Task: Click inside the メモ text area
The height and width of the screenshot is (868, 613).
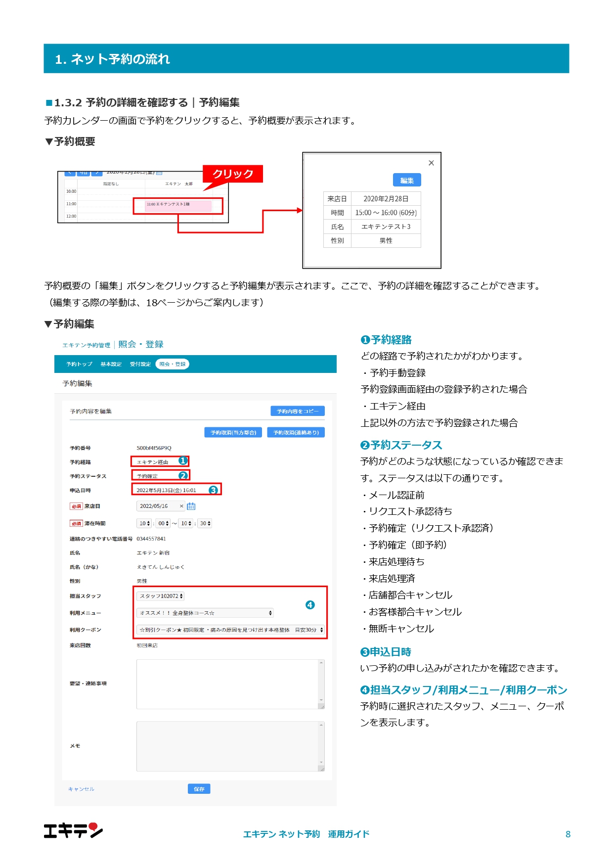Action: (x=227, y=746)
